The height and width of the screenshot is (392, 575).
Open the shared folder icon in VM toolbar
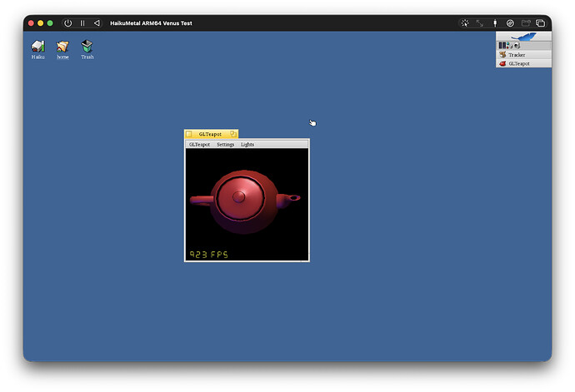pos(526,23)
